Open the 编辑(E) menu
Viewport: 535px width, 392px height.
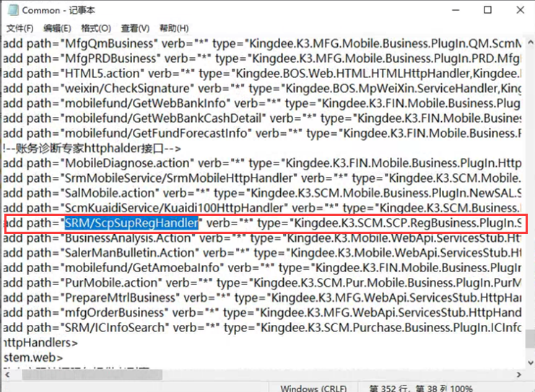[x=57, y=28]
